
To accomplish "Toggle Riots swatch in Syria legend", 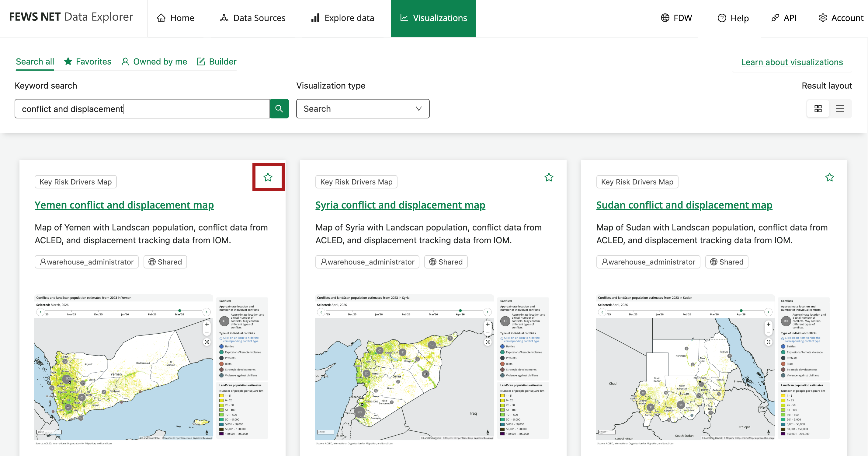I will pos(502,363).
